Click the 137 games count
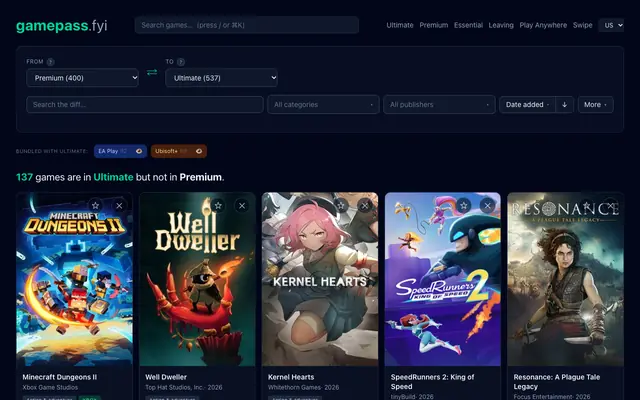Image resolution: width=640 pixels, height=400 pixels. [24, 177]
